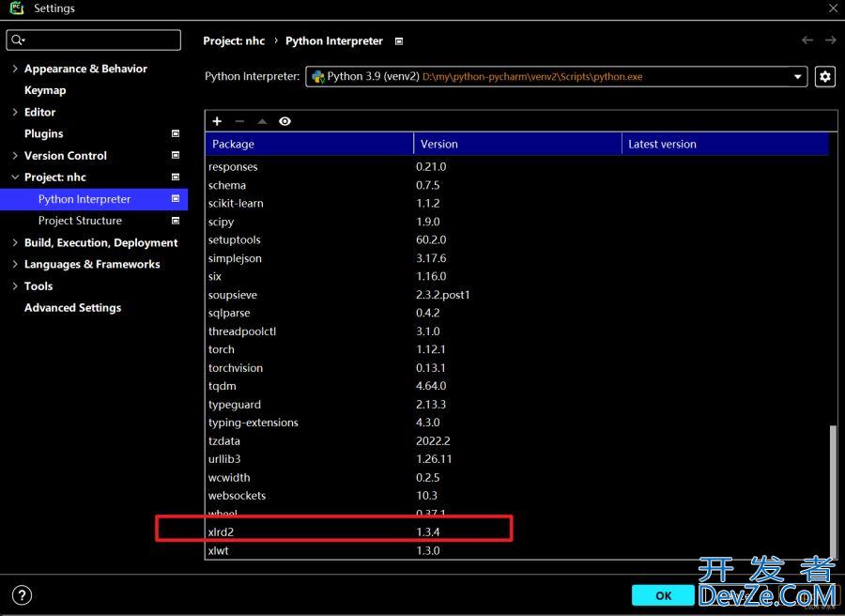Sort by Version column header
Image resolution: width=845 pixels, height=616 pixels.
coord(517,144)
